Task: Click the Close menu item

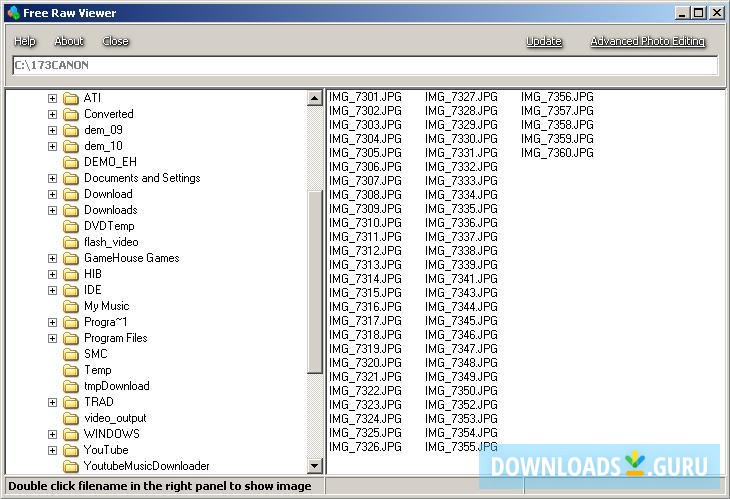Action: pyautogui.click(x=115, y=41)
